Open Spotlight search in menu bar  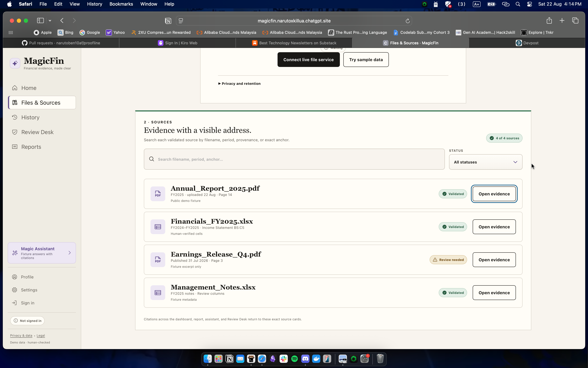[x=518, y=4]
